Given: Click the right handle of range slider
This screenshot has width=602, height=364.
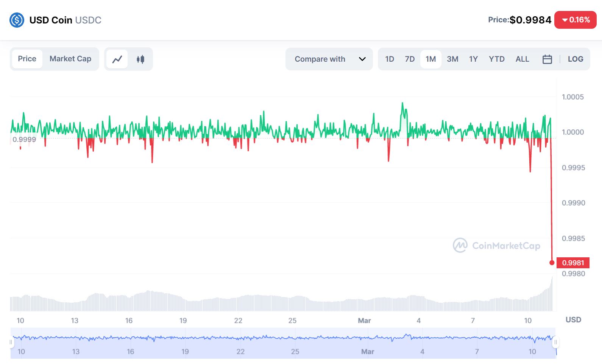Looking at the screenshot, I should 555,342.
